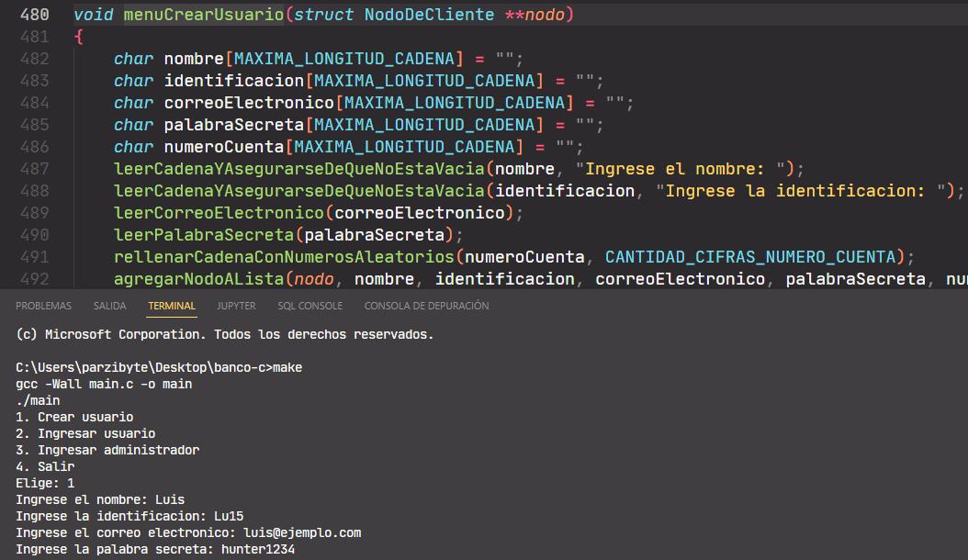Click variable nombre on line 482
Image resolution: width=968 pixels, height=560 pixels.
[194, 59]
